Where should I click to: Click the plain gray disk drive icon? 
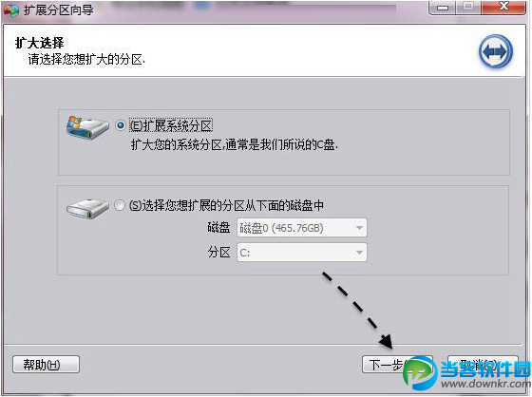coord(87,208)
